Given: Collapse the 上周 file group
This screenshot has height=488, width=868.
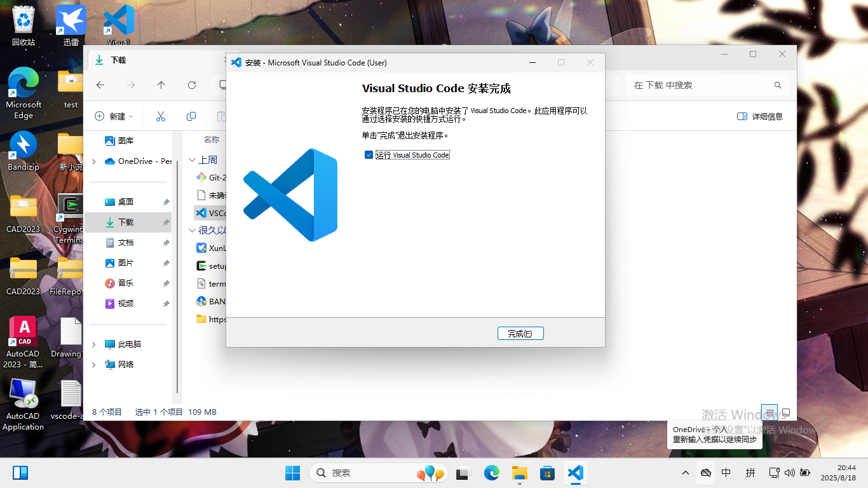Looking at the screenshot, I should point(193,160).
